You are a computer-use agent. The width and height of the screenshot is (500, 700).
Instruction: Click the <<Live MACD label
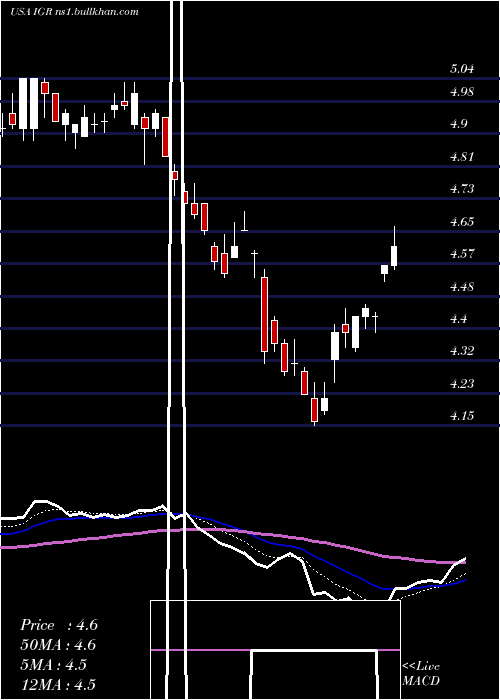click(421, 674)
